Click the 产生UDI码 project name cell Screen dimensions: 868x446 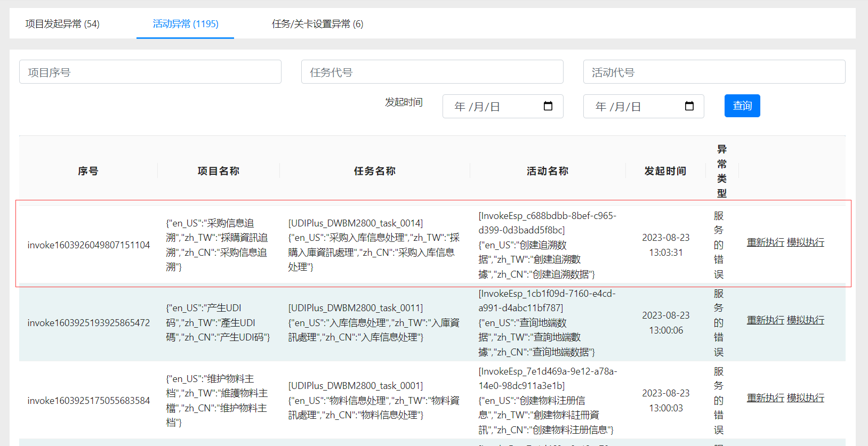click(x=218, y=323)
